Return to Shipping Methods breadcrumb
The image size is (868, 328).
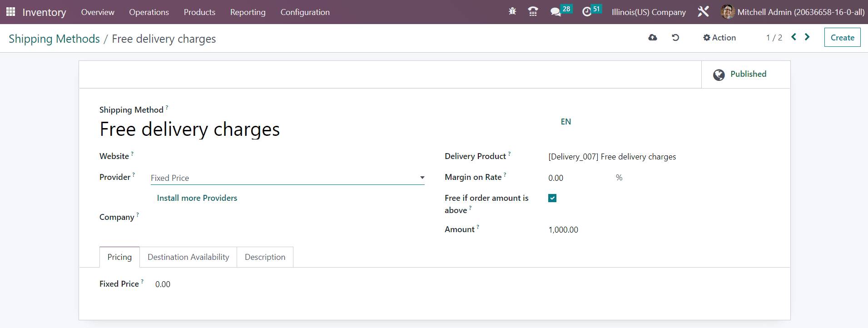click(54, 39)
